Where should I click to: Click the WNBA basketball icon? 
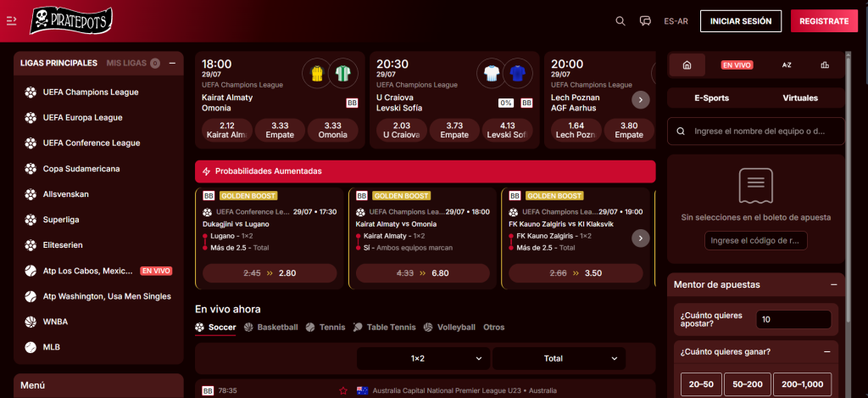(31, 322)
